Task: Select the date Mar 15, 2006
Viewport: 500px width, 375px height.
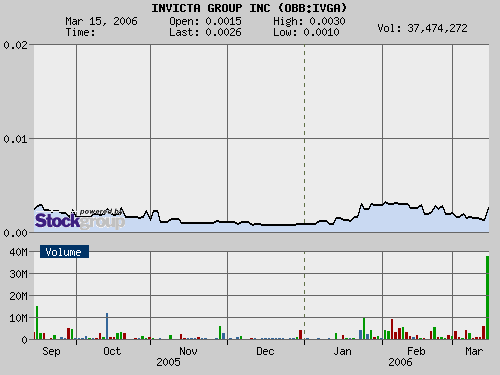Action: pos(101,21)
